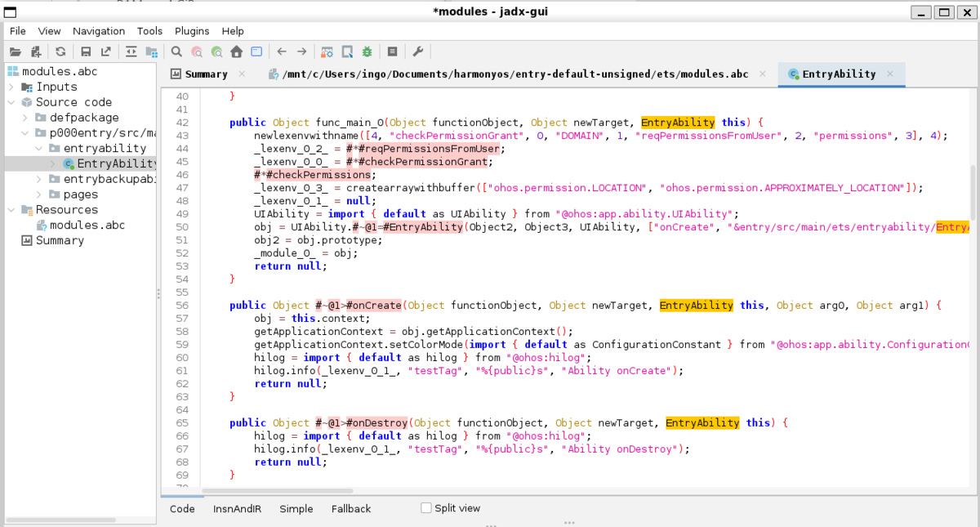Screen dimensions: 980x527
Task: Navigate back with the left arrow
Action: [282, 51]
